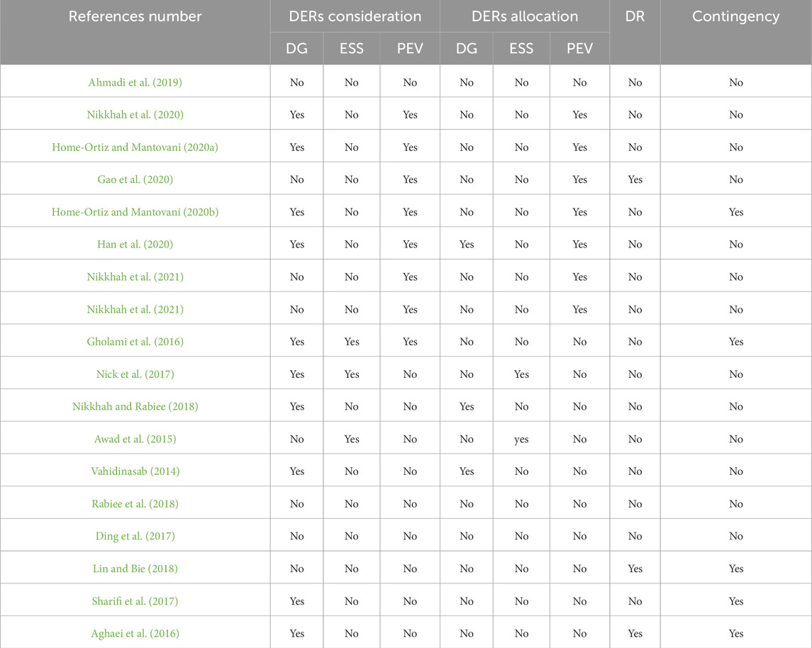This screenshot has width=812, height=648.
Task: Click DG consideration 'Yes' in Nikkhah (2020) row
Action: [x=296, y=114]
